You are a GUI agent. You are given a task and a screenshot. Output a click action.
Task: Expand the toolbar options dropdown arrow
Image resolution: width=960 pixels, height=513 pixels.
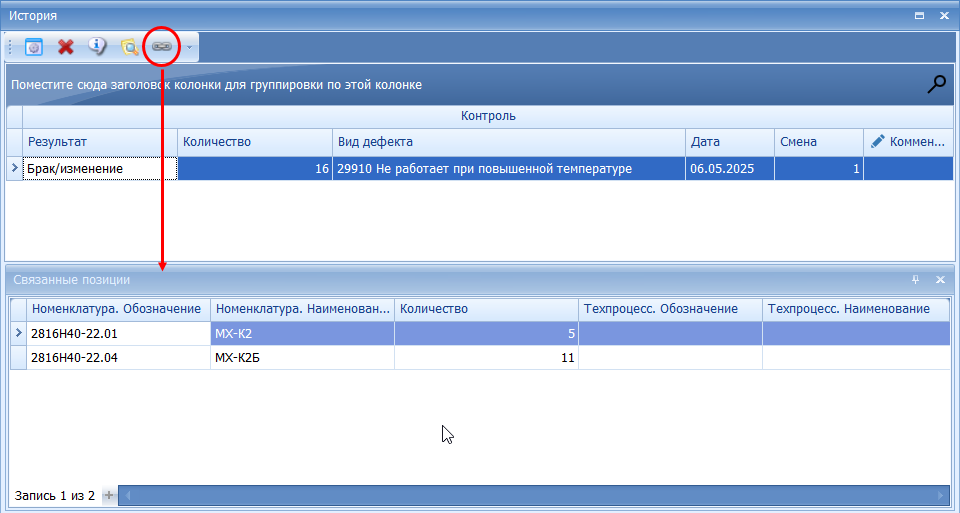189,47
